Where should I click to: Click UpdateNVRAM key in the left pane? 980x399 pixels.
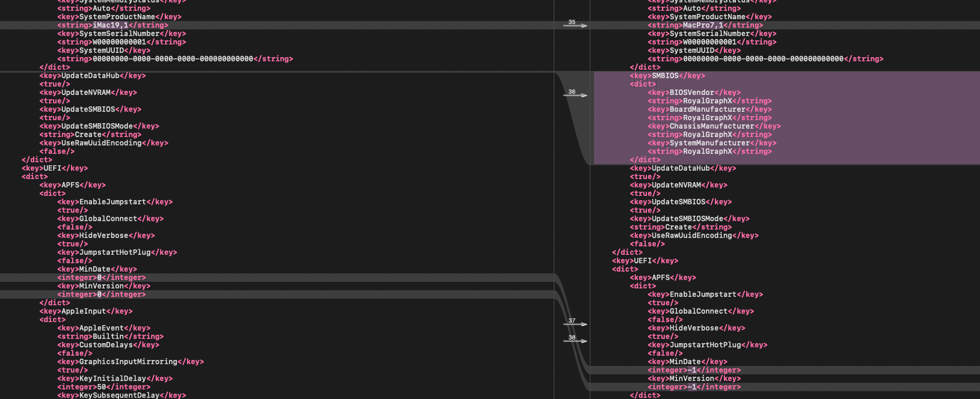point(88,93)
